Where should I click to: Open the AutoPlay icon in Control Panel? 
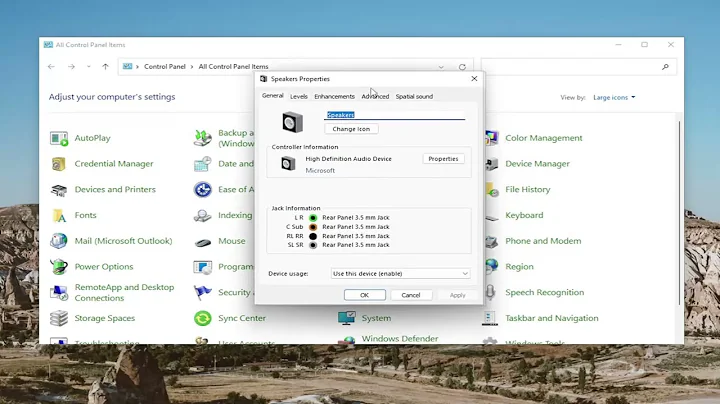(x=59, y=138)
